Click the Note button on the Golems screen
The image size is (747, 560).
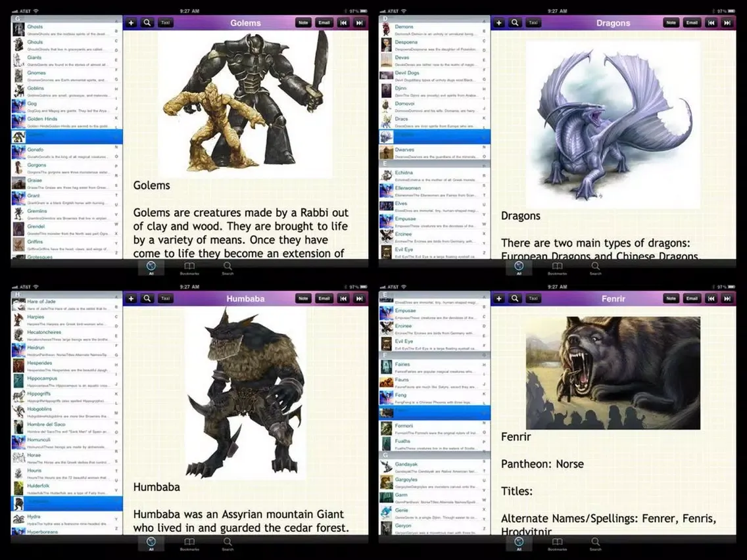point(303,22)
